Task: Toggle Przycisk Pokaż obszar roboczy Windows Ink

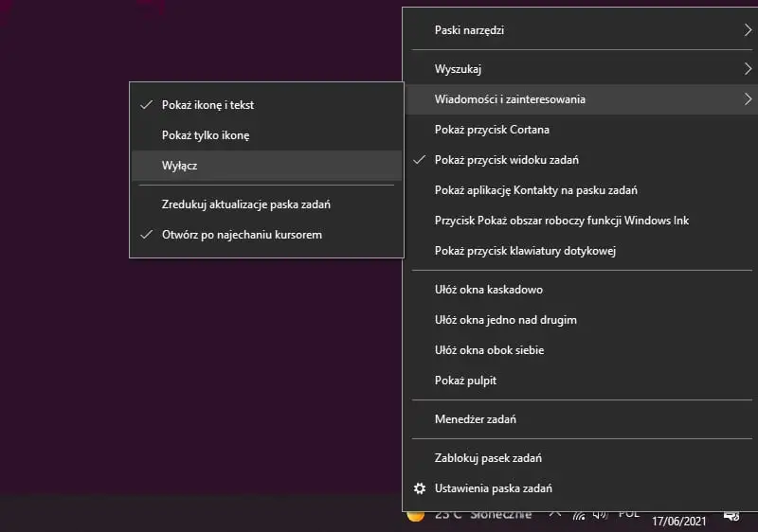Action: 580,221
